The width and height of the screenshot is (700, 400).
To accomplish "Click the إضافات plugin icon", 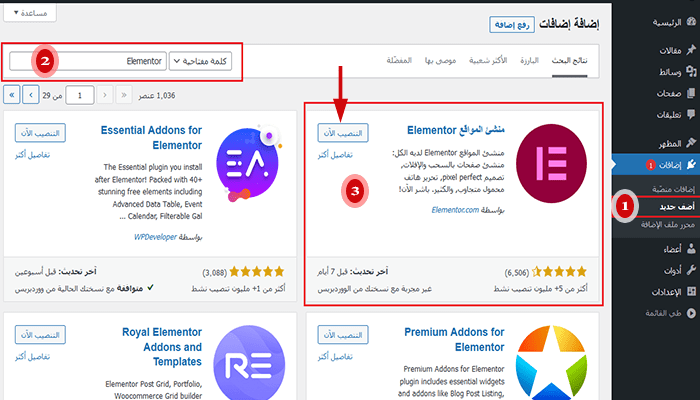I will pyautogui.click(x=691, y=165).
